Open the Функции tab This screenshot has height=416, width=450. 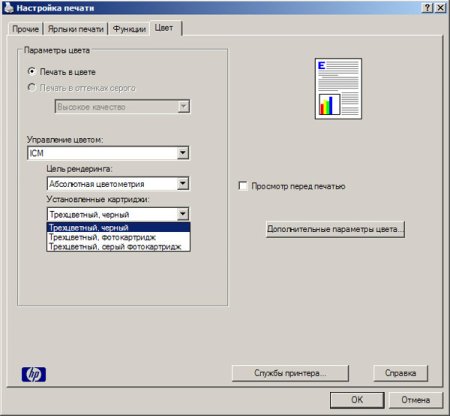click(x=129, y=29)
